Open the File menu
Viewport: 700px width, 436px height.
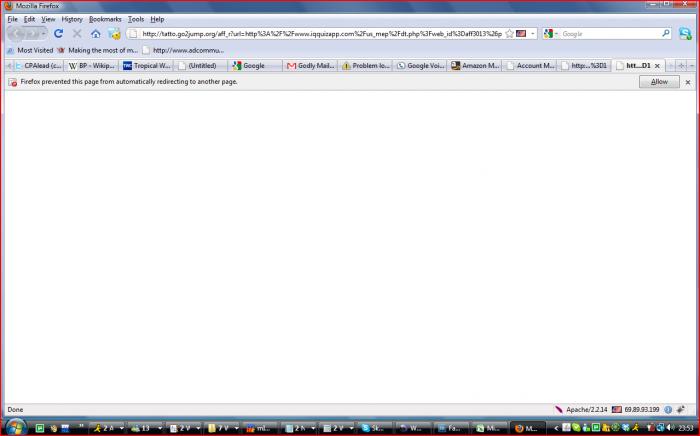pyautogui.click(x=12, y=19)
